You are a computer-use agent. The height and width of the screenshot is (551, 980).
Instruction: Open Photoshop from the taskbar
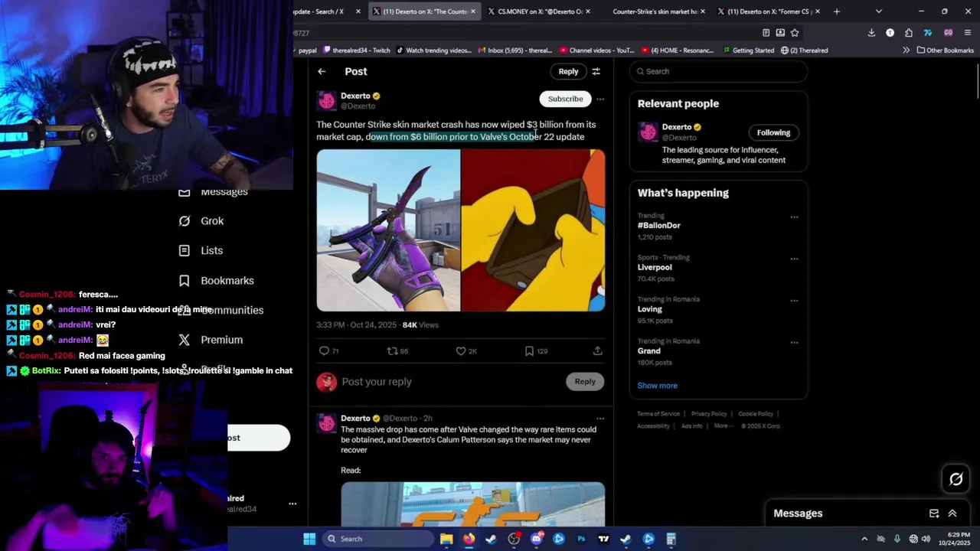581,539
